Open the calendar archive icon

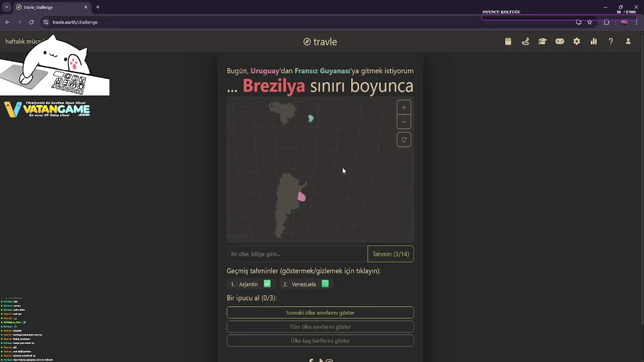coord(508,42)
